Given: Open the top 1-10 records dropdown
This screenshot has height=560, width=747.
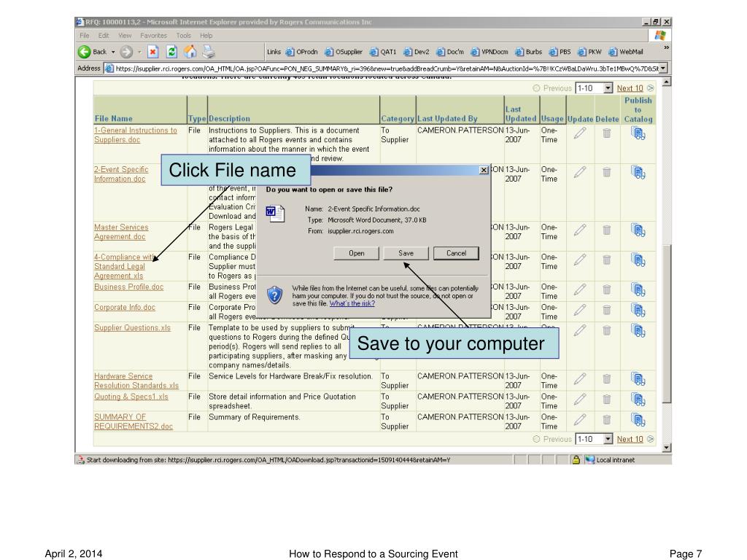Looking at the screenshot, I should [608, 88].
